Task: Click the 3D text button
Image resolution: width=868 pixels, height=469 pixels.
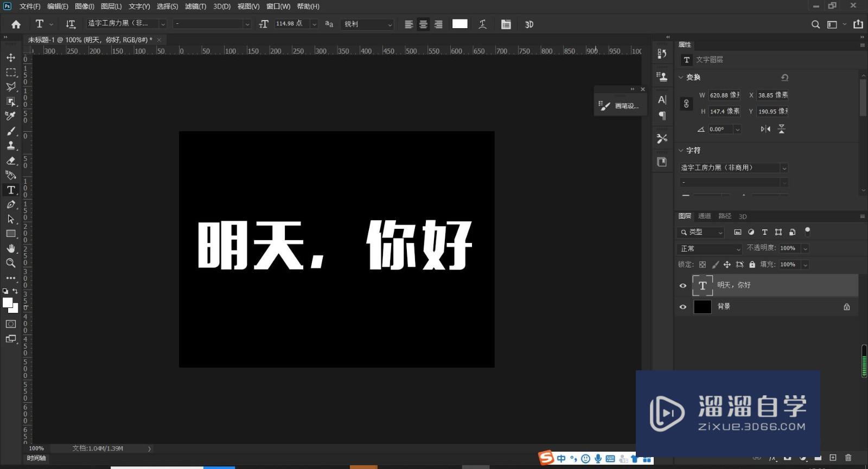Action: click(529, 24)
